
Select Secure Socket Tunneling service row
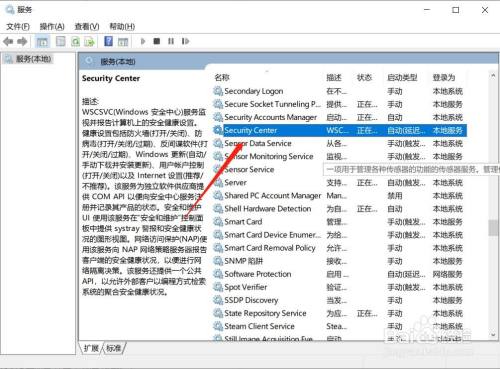(340, 104)
